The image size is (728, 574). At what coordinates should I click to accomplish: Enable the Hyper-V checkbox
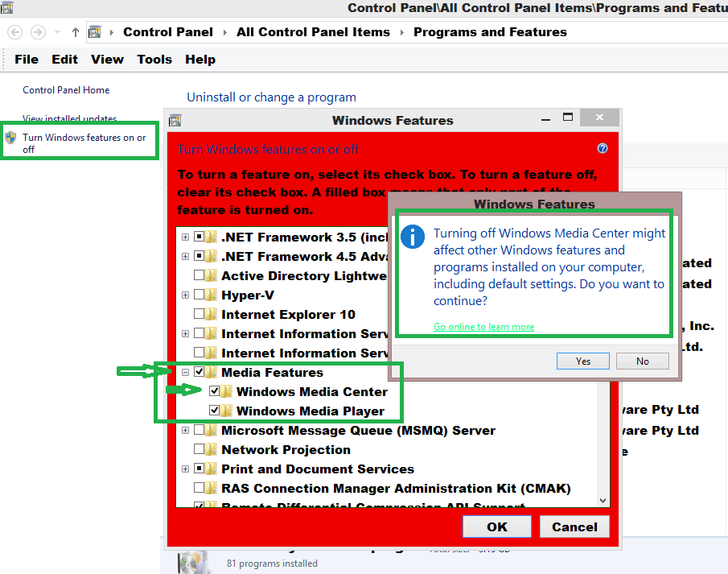click(x=199, y=295)
